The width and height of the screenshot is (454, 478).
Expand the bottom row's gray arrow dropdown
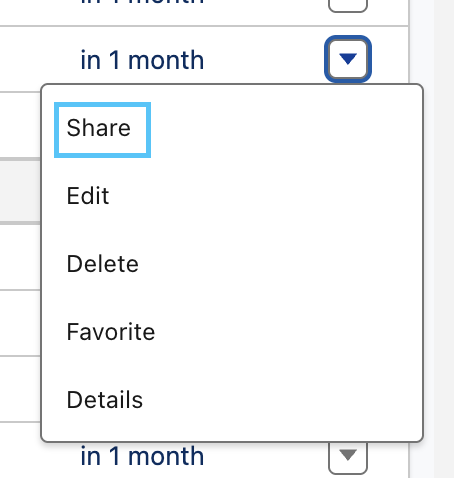click(x=348, y=457)
